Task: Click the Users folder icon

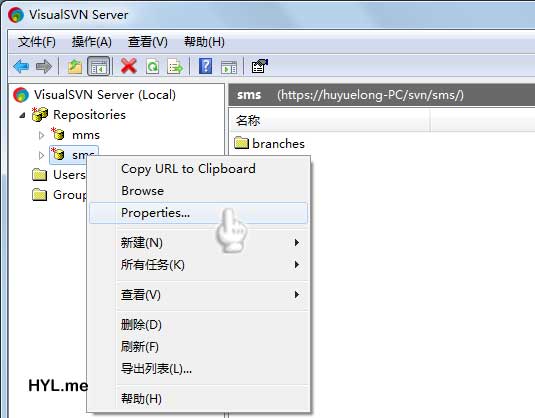Action: point(40,175)
